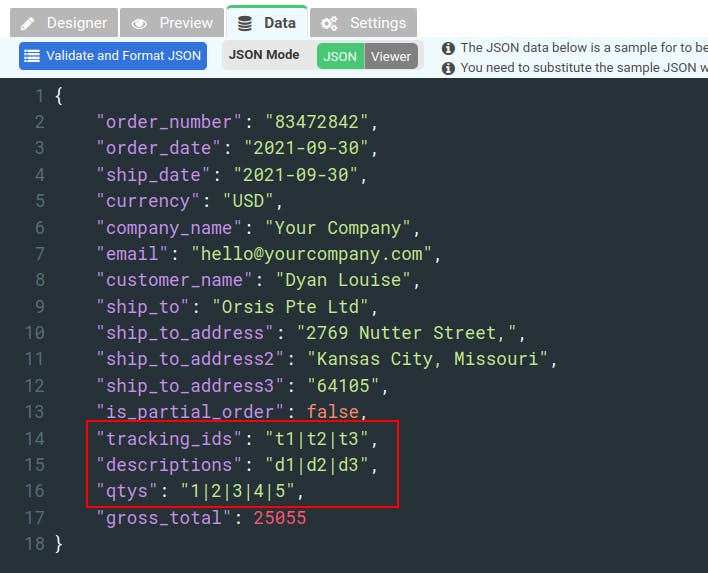Screen dimensions: 708x573
Task: Click line number 1 in the gutter
Action: 39,96
